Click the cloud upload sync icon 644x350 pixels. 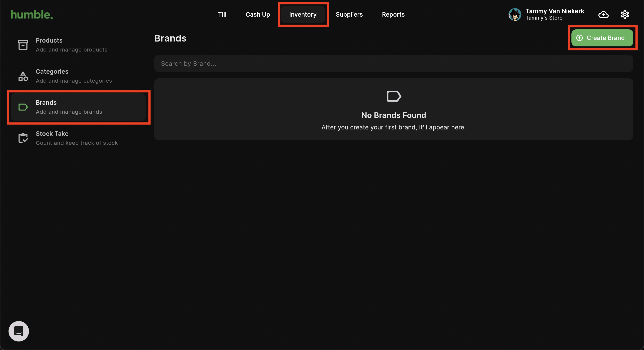click(603, 14)
